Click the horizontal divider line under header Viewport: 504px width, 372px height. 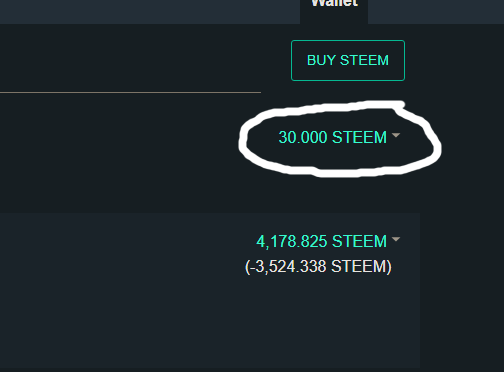click(x=130, y=92)
